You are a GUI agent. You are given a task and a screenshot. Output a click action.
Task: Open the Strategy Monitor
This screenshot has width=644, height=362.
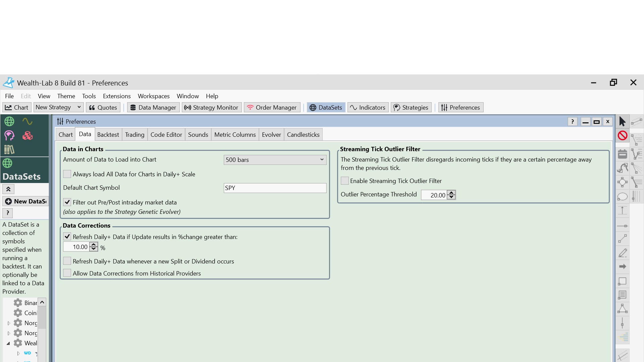211,107
